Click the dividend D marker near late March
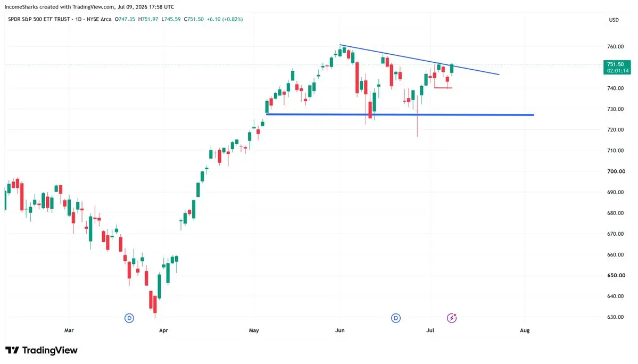This screenshot has height=364, width=638. (x=129, y=318)
